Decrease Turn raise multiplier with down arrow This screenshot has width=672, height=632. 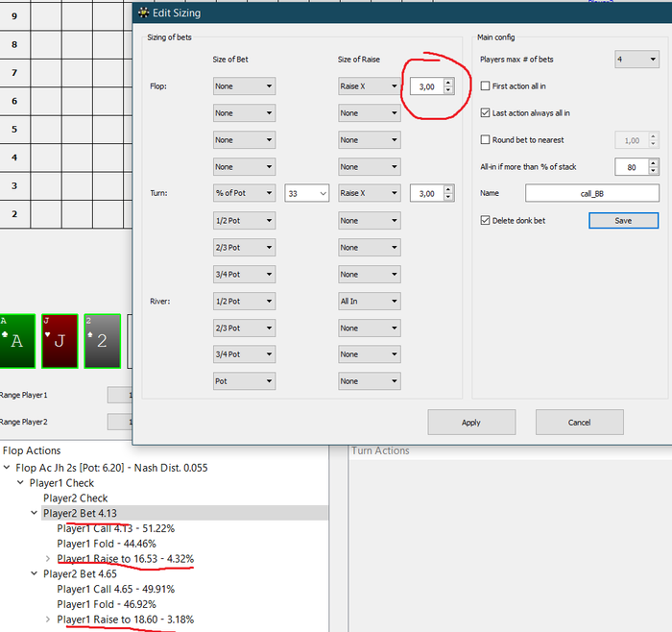pos(448,197)
